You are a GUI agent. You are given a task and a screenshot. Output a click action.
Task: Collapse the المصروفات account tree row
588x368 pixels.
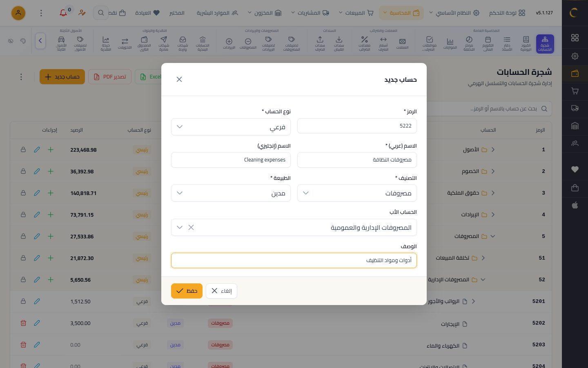pos(492,236)
